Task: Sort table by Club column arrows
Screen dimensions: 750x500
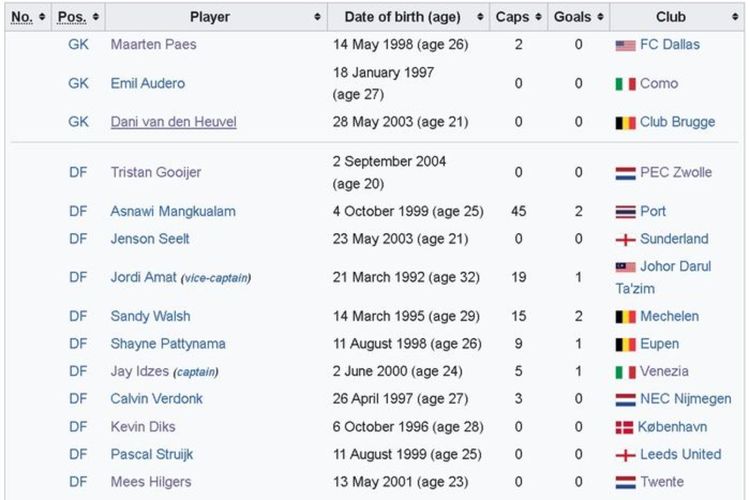Action: pos(735,17)
